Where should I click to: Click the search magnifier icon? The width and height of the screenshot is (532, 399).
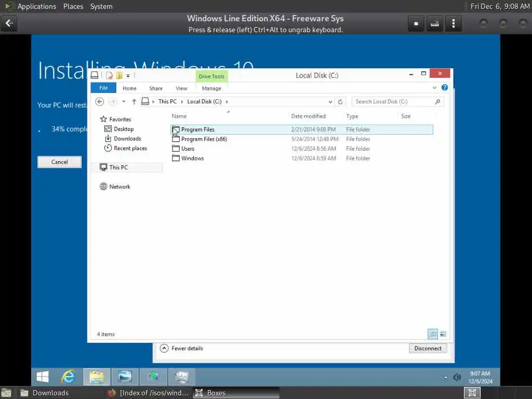click(437, 101)
